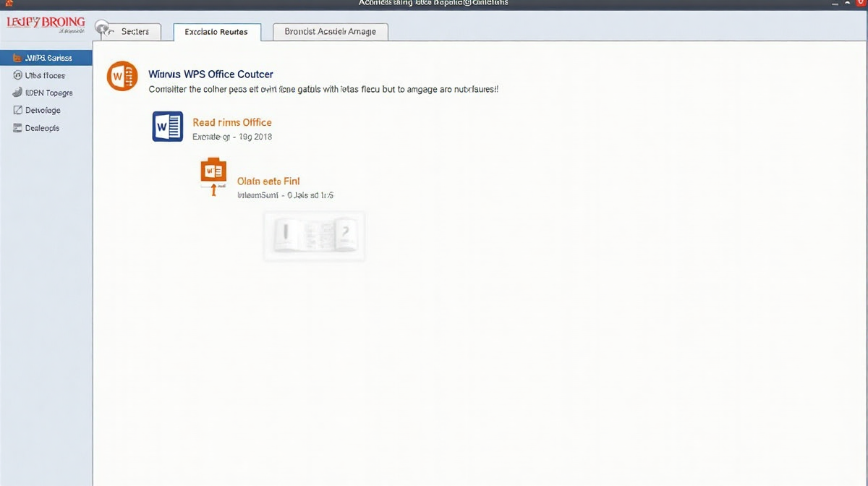
Task: Open the Broncist Acstieh Amage tab
Action: tap(330, 32)
